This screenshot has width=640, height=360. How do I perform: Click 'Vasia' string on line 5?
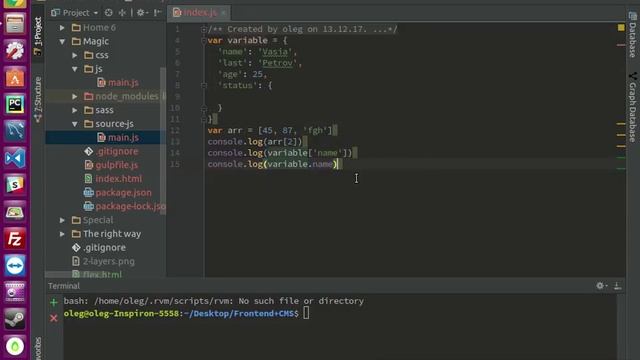coord(275,52)
